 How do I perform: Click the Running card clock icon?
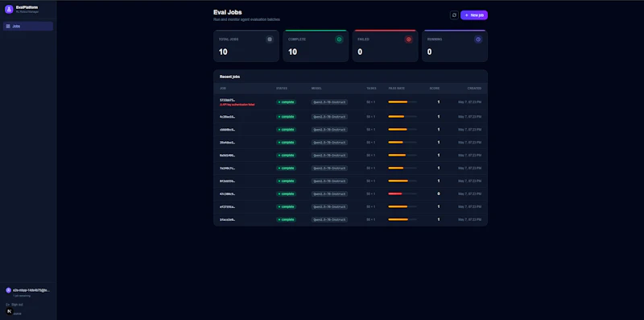click(x=478, y=39)
